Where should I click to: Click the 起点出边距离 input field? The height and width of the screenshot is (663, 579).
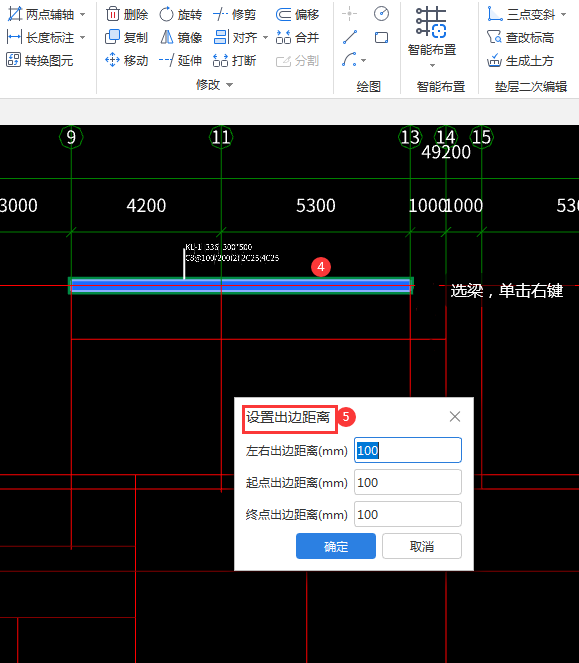pos(408,482)
